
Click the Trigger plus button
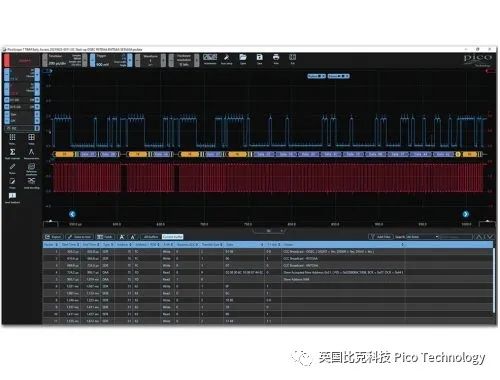coord(130,60)
